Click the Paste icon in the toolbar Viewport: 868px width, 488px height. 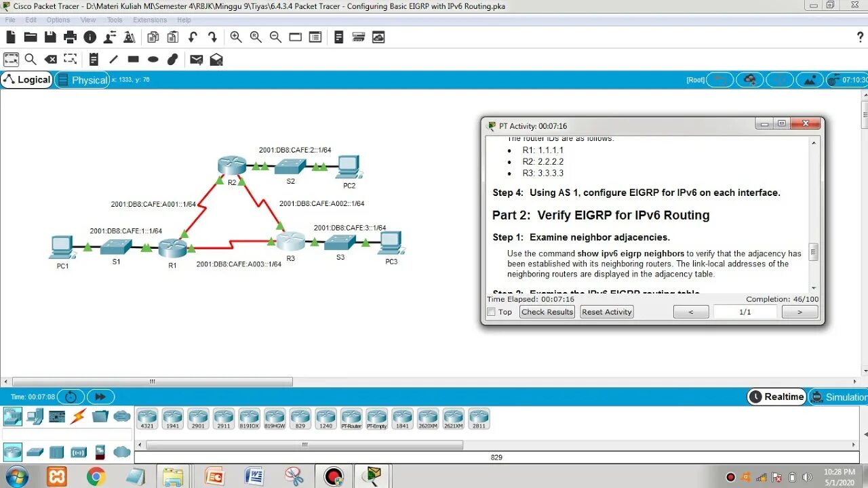coord(173,37)
